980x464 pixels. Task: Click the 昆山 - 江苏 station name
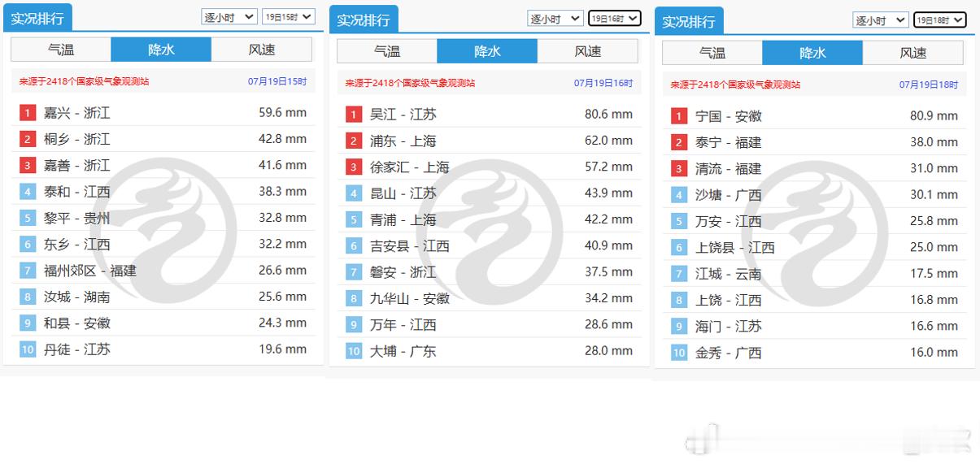click(x=403, y=193)
